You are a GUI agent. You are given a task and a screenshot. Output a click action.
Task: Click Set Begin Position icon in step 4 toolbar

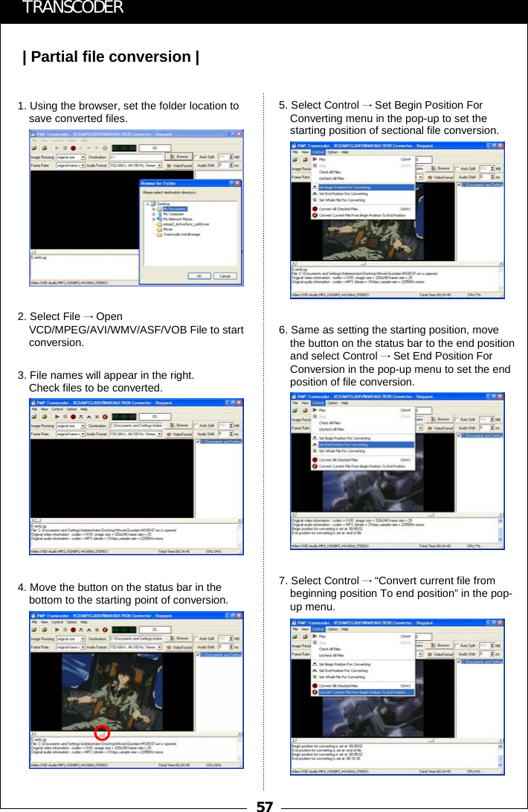81,630
